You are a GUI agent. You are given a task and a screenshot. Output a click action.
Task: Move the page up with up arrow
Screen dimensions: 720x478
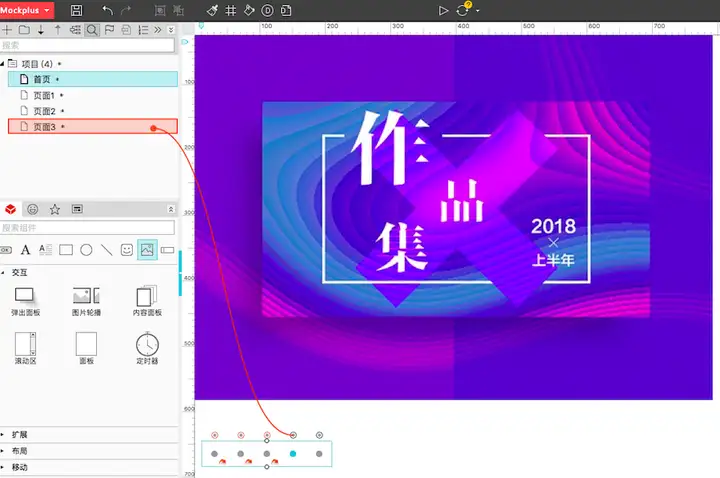[58, 30]
